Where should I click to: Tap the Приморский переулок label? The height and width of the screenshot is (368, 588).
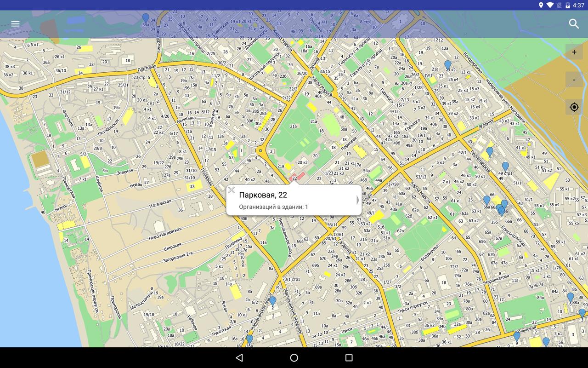tap(93, 291)
